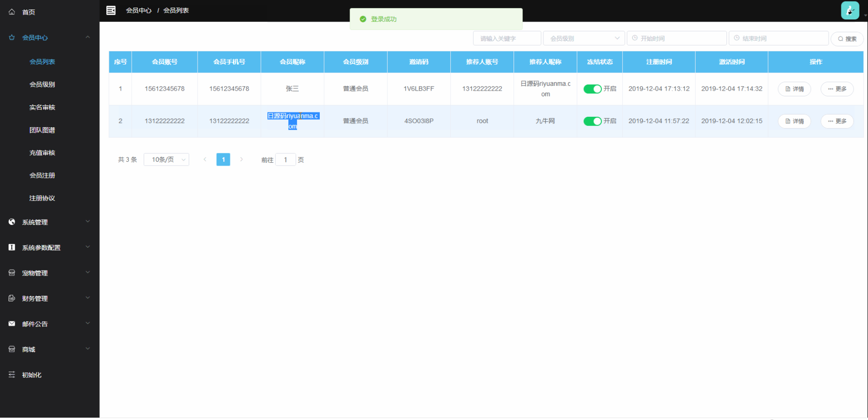Expand the 系统参数配置 menu chevron
This screenshot has height=420, width=868.
pos(88,247)
